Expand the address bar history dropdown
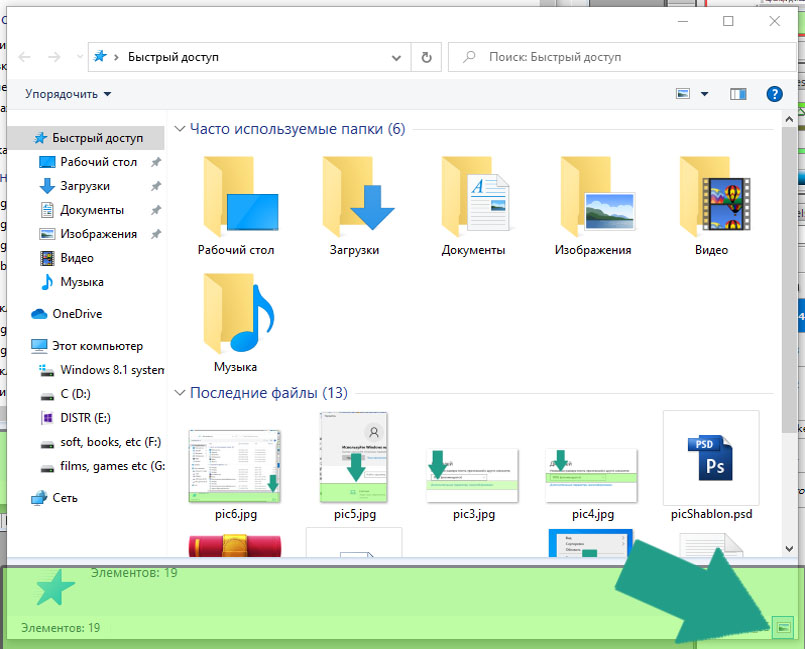Screen dimensions: 805x649 (396, 58)
